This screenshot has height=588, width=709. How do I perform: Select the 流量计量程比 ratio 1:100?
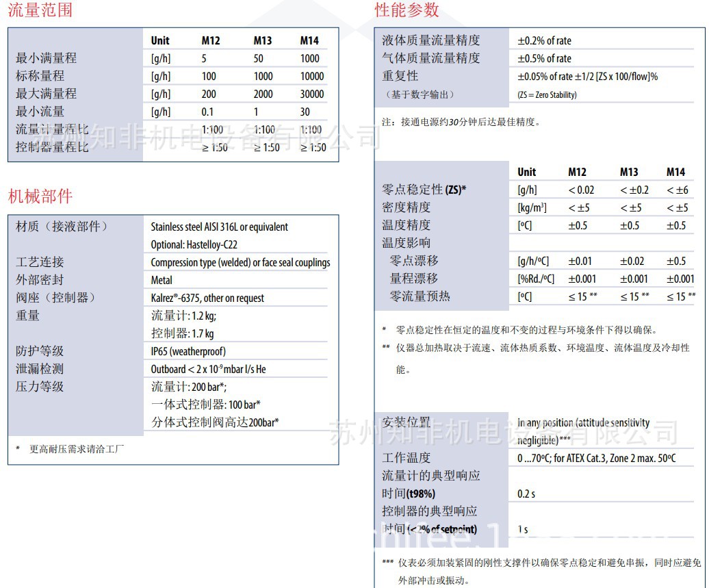pyautogui.click(x=212, y=129)
